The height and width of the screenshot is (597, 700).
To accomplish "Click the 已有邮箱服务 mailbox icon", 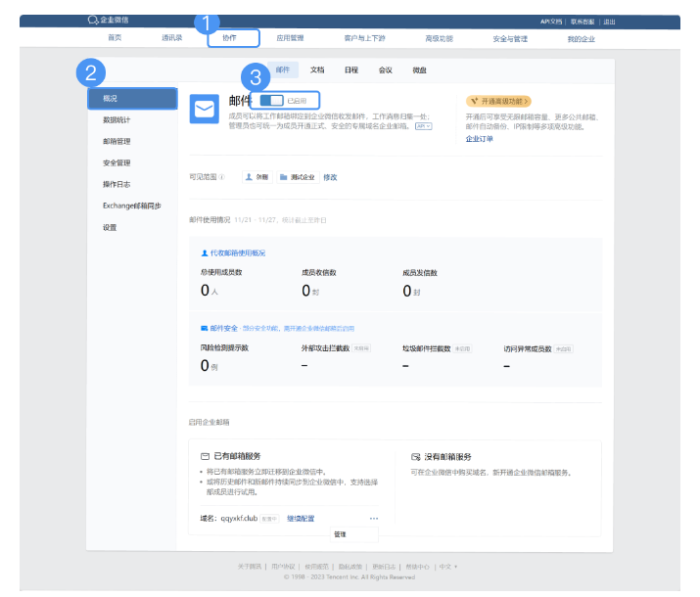I will pos(205,456).
